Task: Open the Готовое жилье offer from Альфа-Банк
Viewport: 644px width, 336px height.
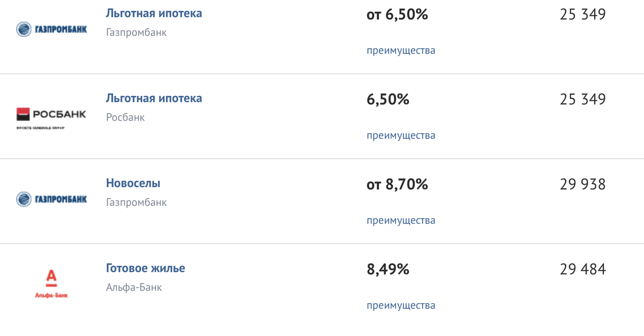Action: (x=145, y=268)
